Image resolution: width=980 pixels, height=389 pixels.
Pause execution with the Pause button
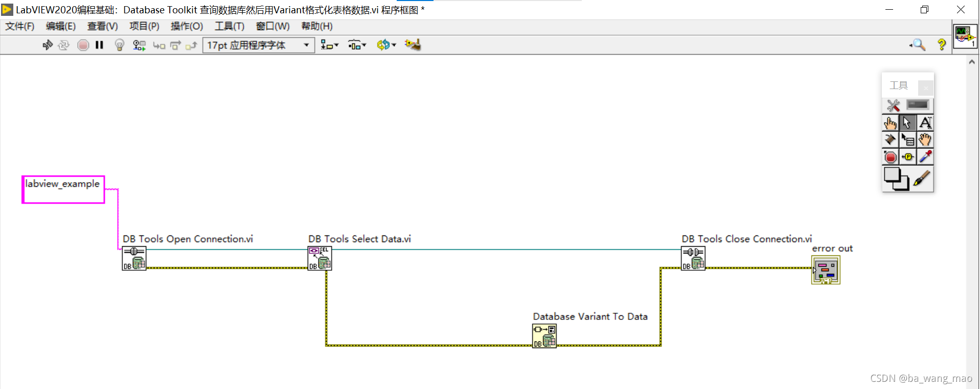(x=100, y=45)
